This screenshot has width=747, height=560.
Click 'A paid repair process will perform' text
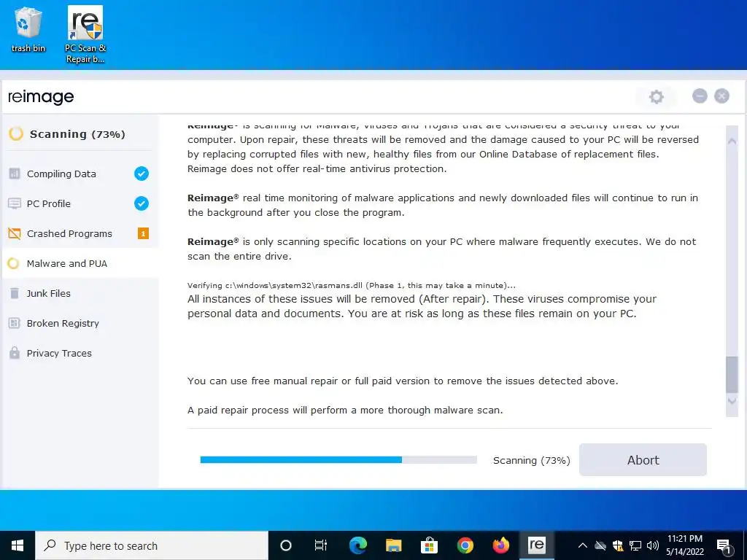tap(345, 410)
